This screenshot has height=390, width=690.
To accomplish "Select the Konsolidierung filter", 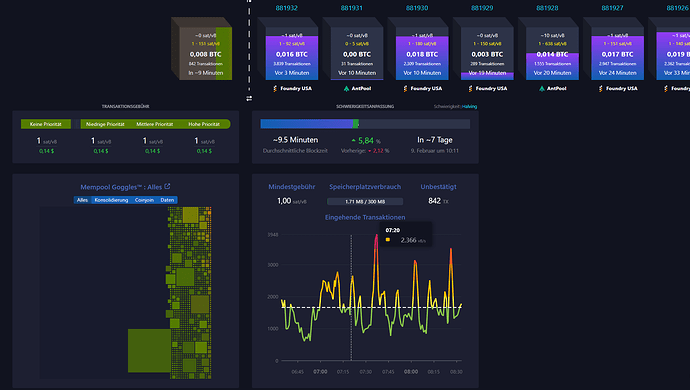I will click(111, 200).
